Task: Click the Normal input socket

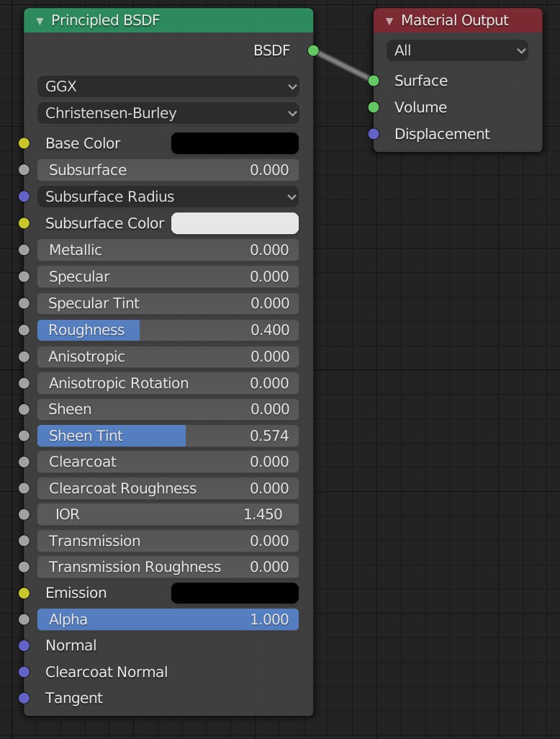Action: pyautogui.click(x=24, y=645)
